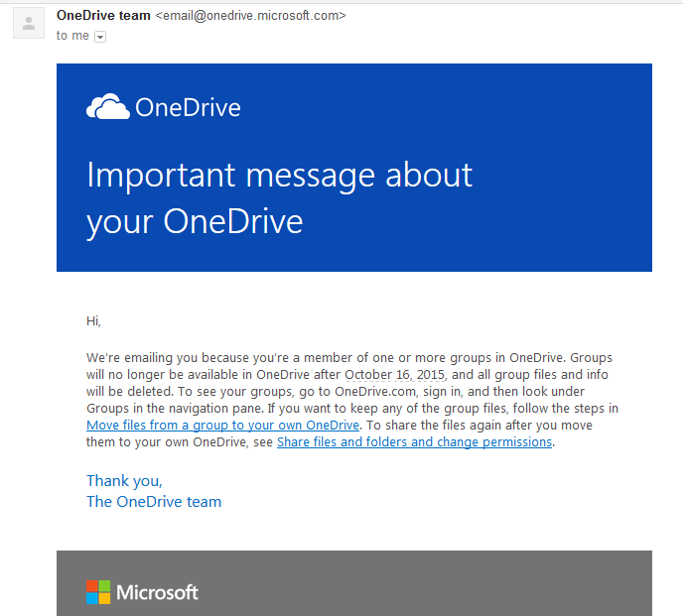Viewport: 683px width, 616px height.
Task: Click "The OneDrive team" signature text
Action: coord(154,502)
